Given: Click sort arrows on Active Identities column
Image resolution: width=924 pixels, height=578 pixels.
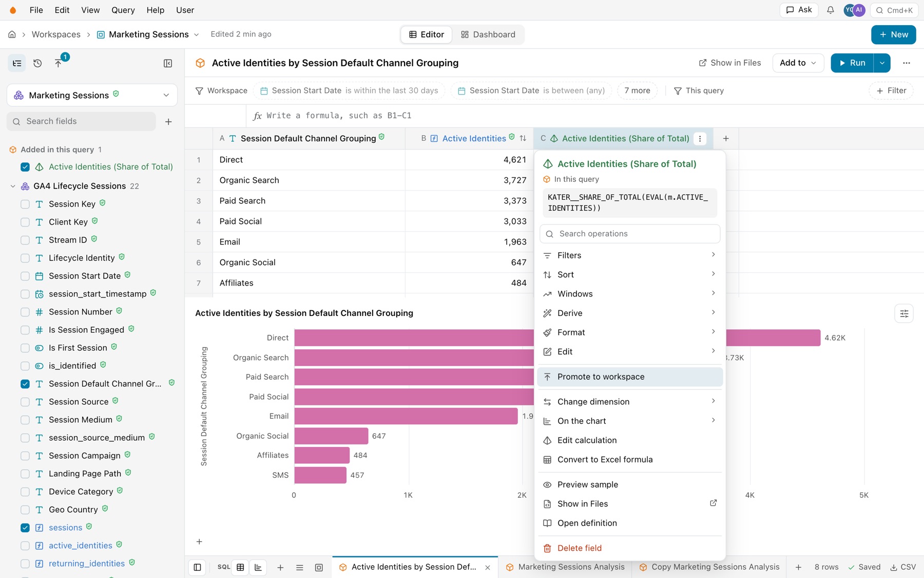Looking at the screenshot, I should 523,138.
